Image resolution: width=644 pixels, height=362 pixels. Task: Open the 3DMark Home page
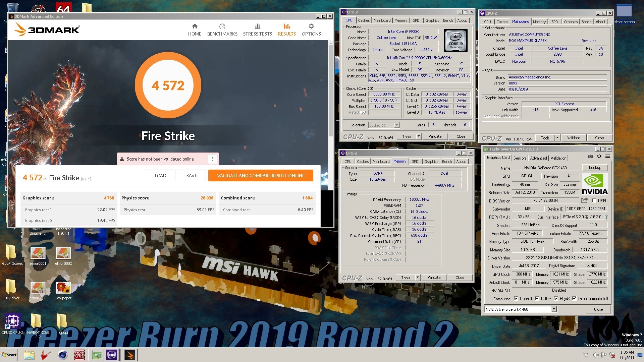pyautogui.click(x=195, y=30)
